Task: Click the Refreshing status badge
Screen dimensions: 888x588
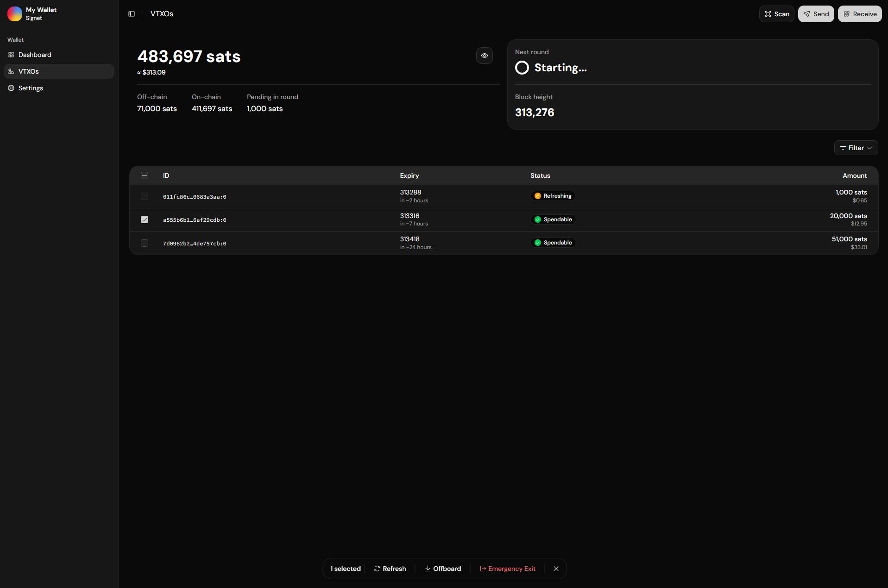Action: pos(553,196)
